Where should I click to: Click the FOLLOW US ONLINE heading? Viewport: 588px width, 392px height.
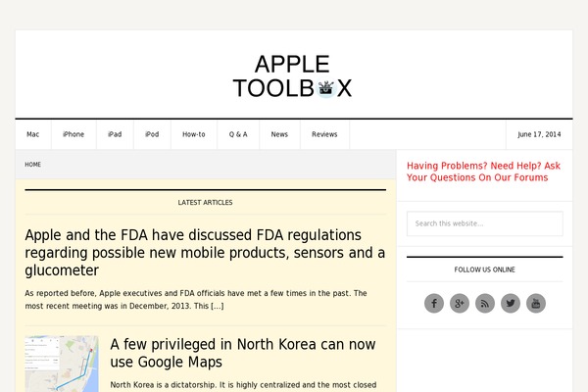point(484,269)
